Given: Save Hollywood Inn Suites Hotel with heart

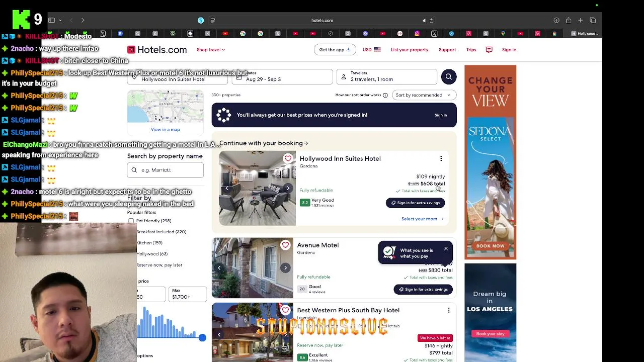Looking at the screenshot, I should click(x=288, y=158).
